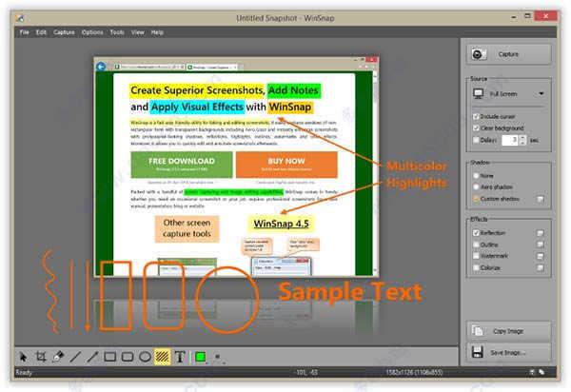Open the File menu
Screen dimensions: 571x392
pos(25,32)
